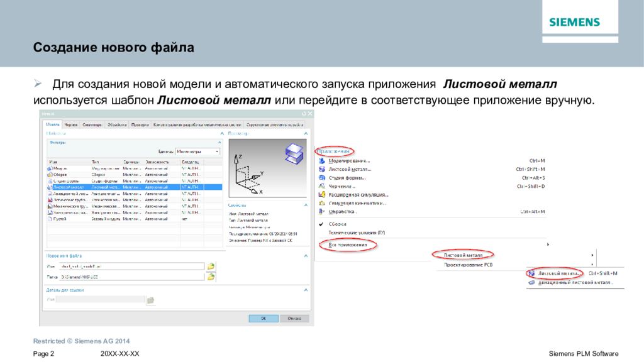Collapse the Деталь для ссылки section
644x362 pixels.
306,290
